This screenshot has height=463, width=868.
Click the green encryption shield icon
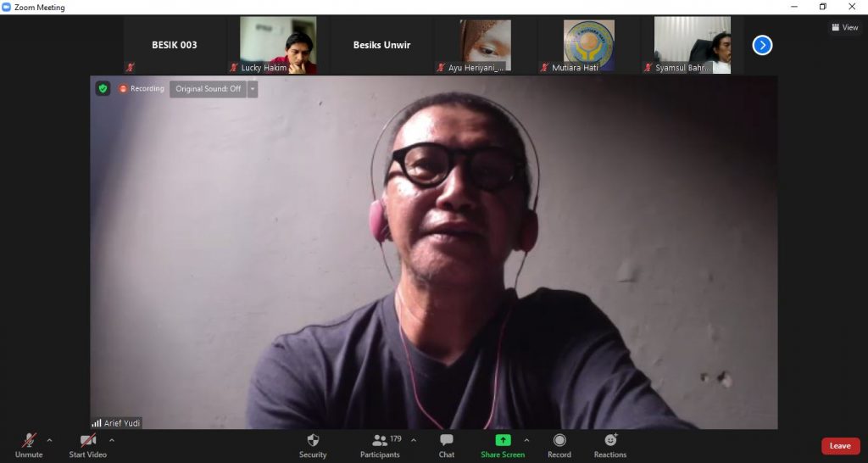103,88
